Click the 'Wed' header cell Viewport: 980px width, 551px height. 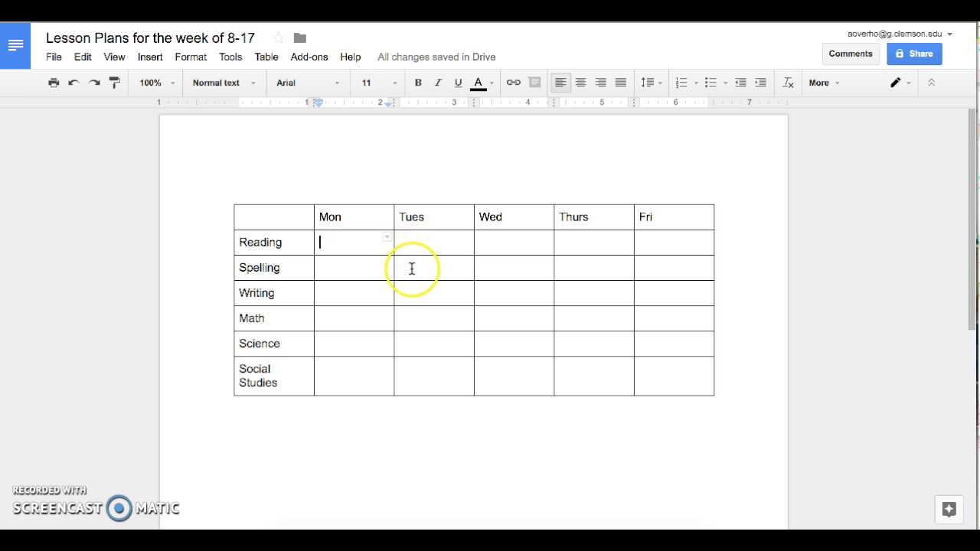(x=514, y=217)
